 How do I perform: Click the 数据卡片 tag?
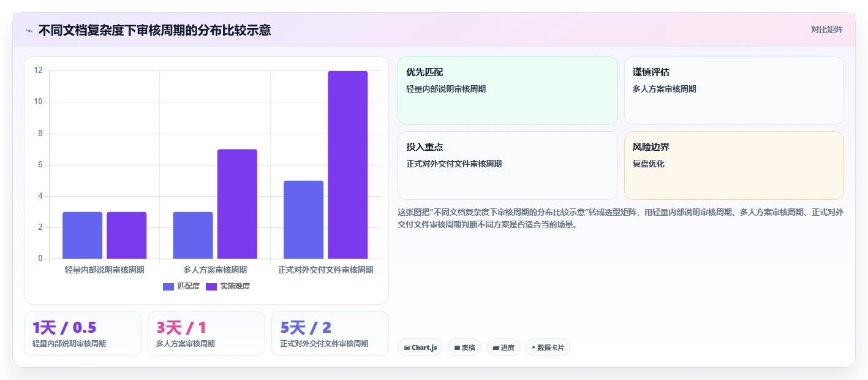pyautogui.click(x=548, y=348)
